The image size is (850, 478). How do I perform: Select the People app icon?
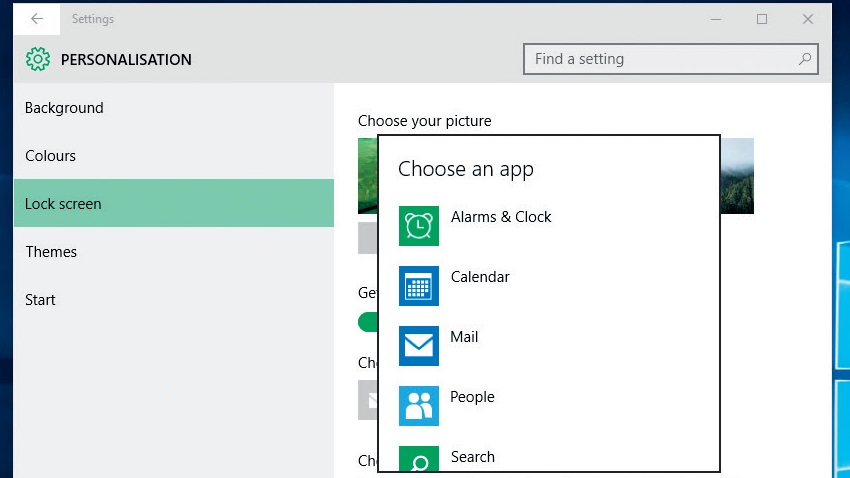(418, 406)
